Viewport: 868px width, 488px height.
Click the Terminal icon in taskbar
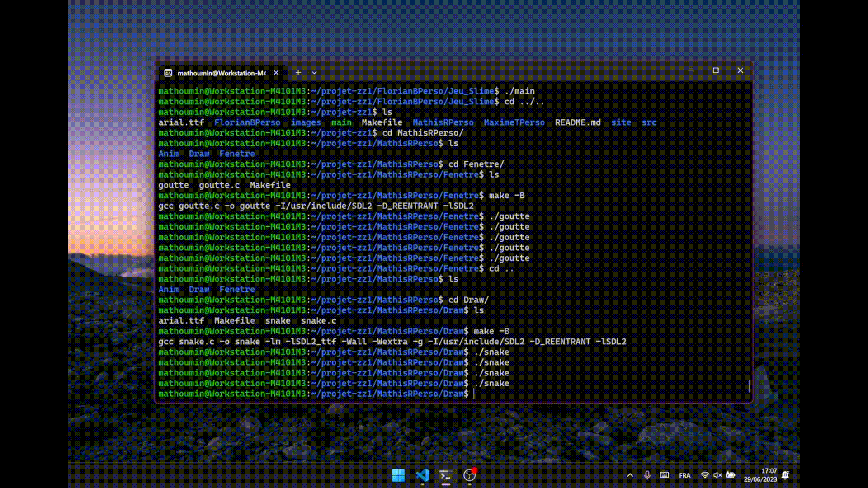tap(446, 475)
